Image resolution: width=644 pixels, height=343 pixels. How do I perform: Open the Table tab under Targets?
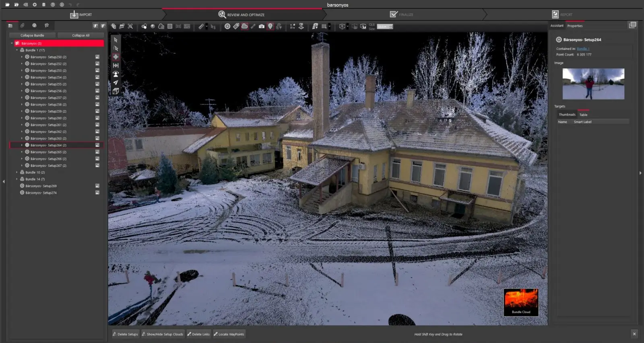(x=583, y=115)
